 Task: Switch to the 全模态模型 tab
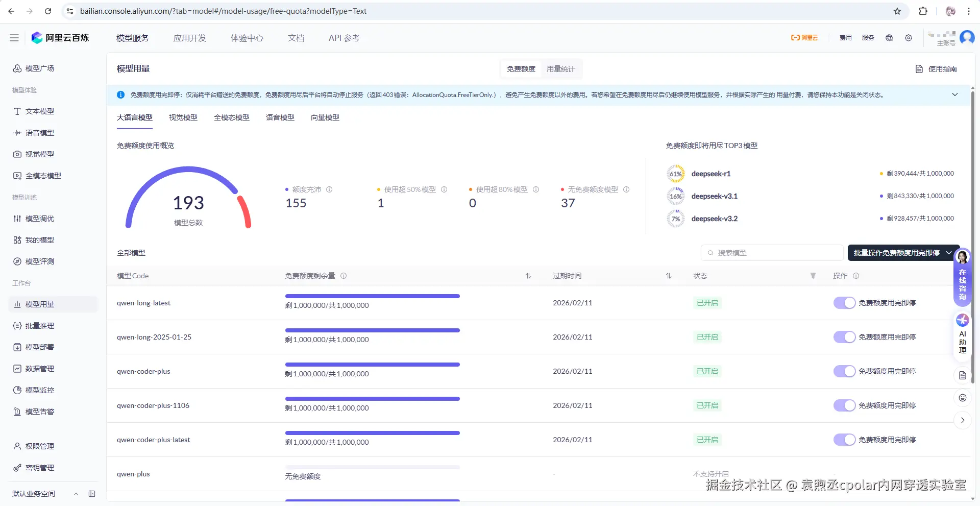point(232,117)
